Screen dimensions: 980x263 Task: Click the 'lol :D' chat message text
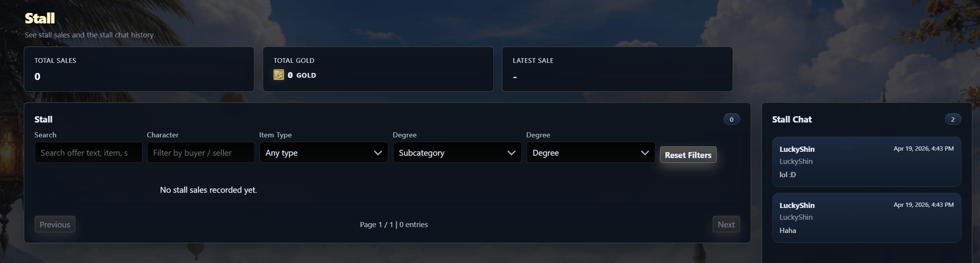point(788,174)
